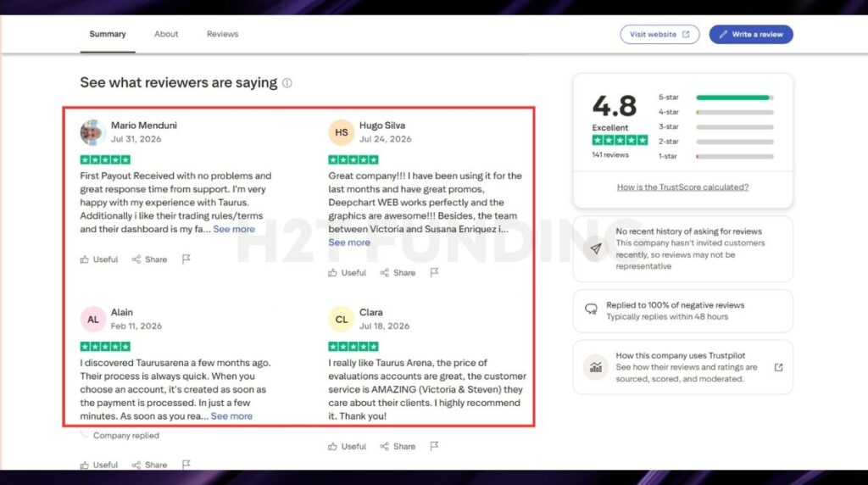Open Mario Menduni's profile photo
This screenshot has width=868, height=485.
point(93,132)
